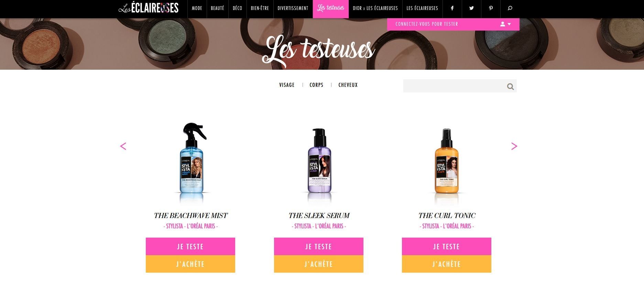Show next products with the right arrow
Viewport: 644px width, 296px height.
click(x=514, y=146)
